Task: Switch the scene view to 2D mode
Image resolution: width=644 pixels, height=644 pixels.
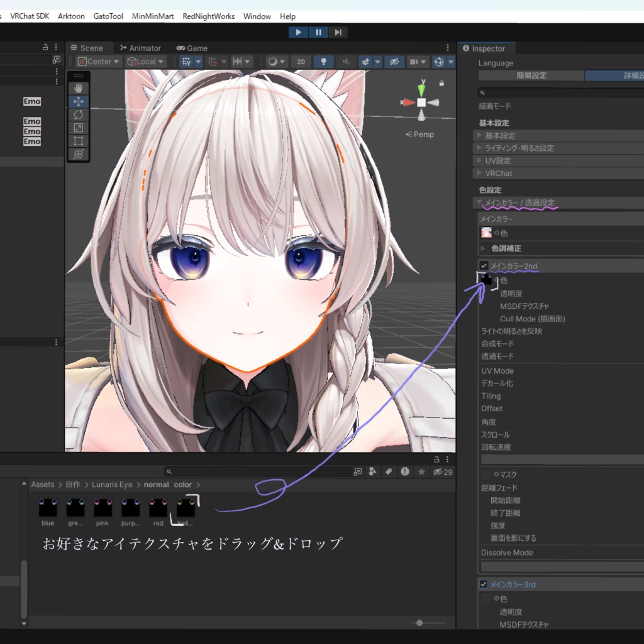Action: click(x=301, y=61)
